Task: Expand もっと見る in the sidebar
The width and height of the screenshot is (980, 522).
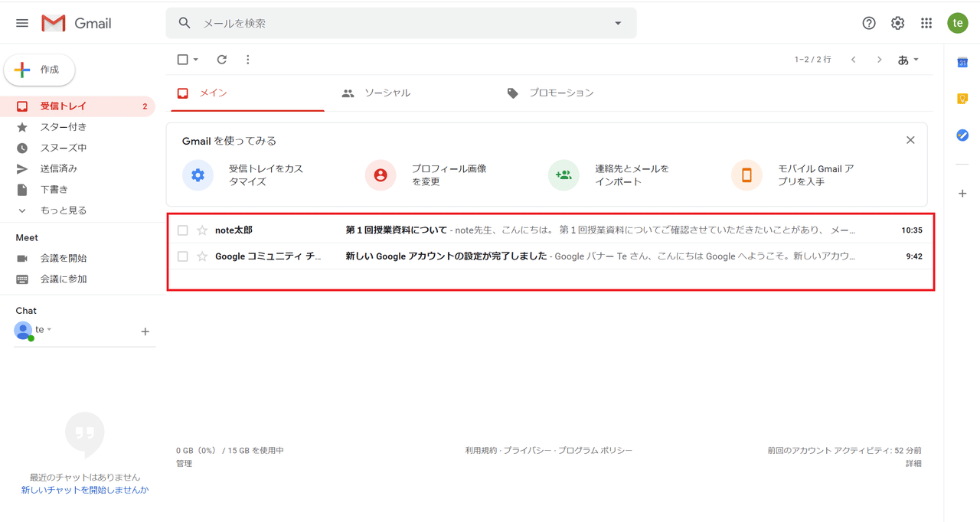Action: [x=64, y=210]
